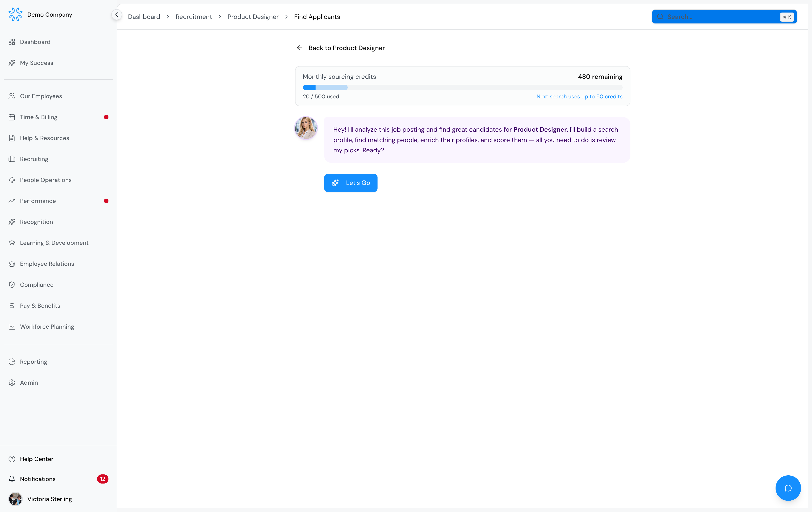Click the Workforce Planning chart icon
This screenshot has height=512, width=812.
click(12, 326)
